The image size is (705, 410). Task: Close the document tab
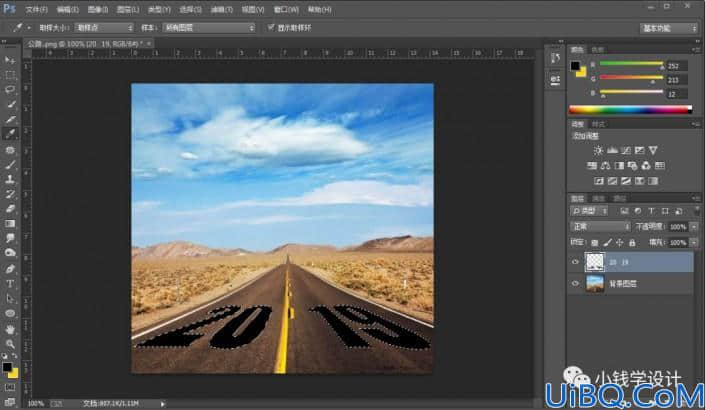(148, 44)
